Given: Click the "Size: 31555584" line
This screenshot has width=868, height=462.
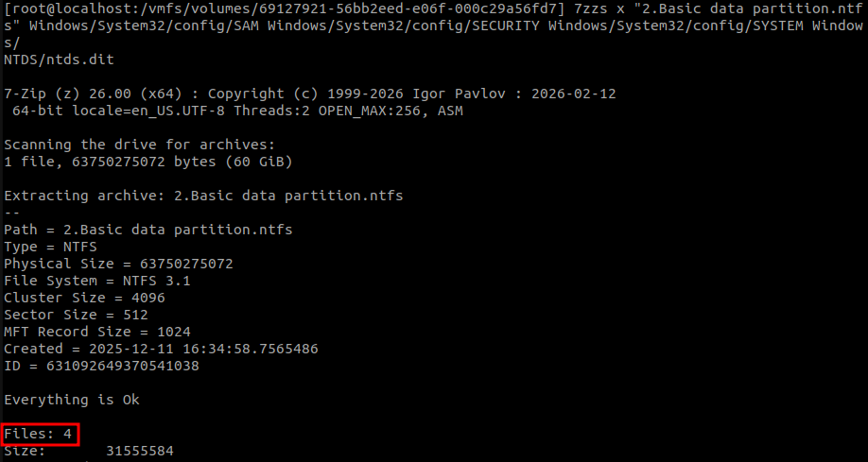Looking at the screenshot, I should click(88, 452).
